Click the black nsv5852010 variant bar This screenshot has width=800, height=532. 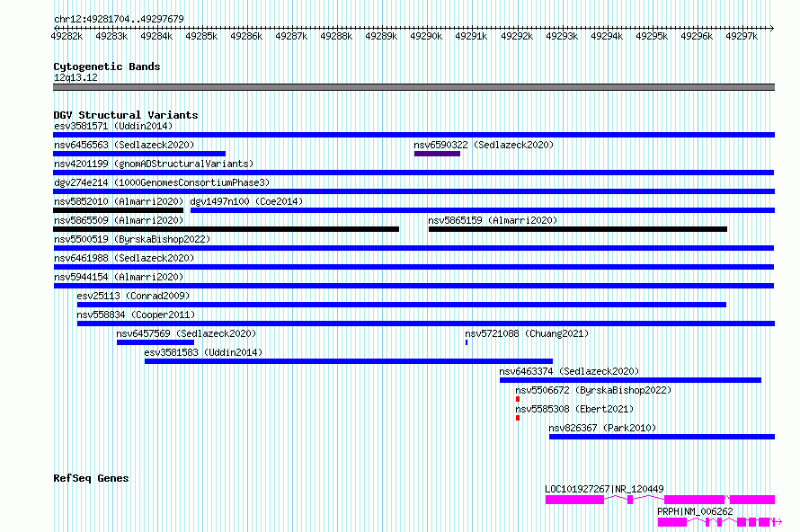pos(118,210)
